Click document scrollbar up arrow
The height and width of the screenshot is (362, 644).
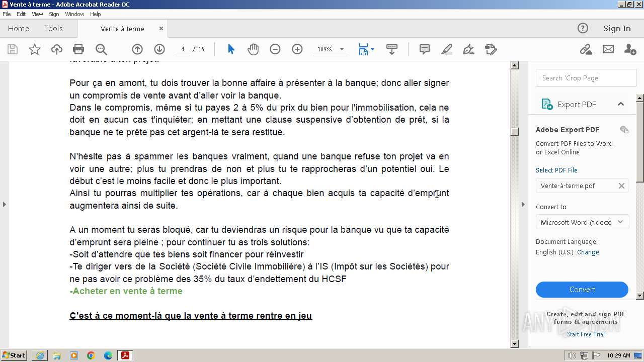coord(514,65)
